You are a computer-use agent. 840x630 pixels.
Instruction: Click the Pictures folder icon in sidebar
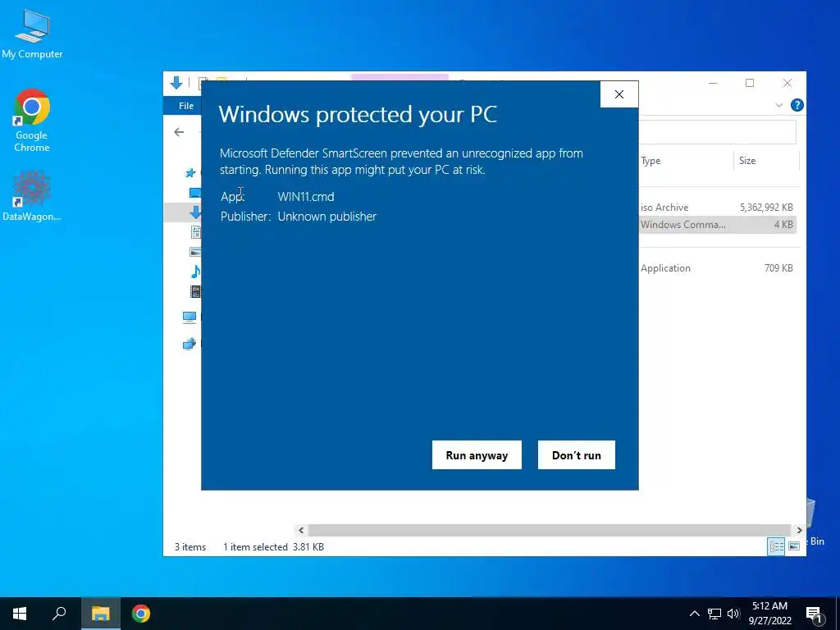coord(195,252)
